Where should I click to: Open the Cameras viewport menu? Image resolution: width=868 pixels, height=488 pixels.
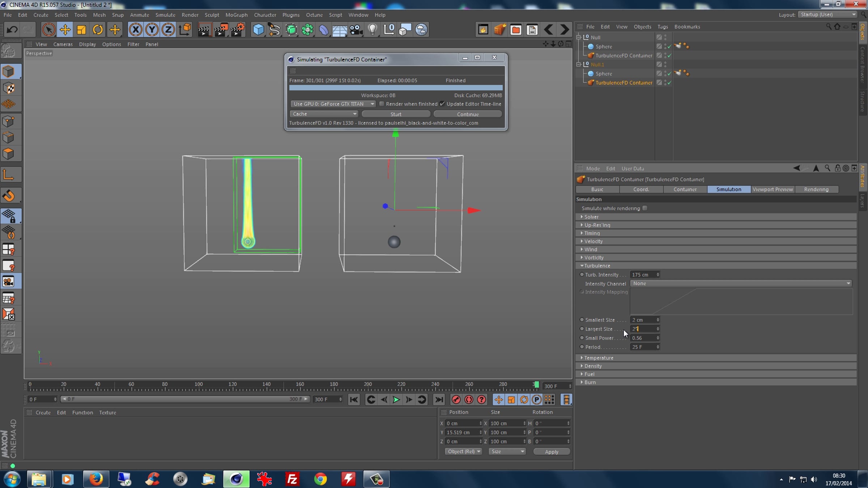[63, 44]
